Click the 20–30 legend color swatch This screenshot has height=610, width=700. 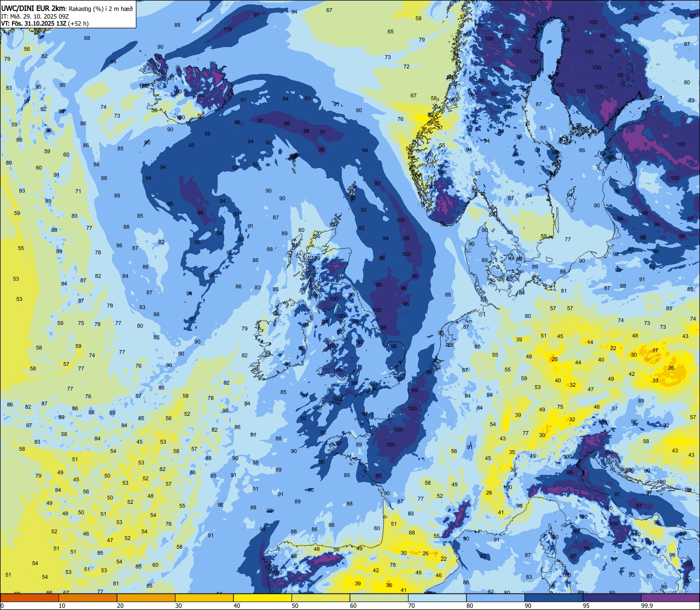[x=146, y=597]
